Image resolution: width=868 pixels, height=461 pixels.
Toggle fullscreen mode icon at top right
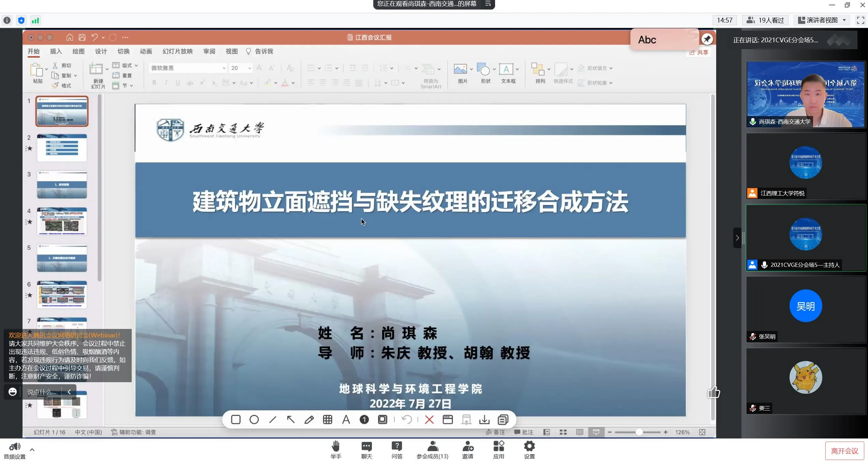tap(860, 20)
